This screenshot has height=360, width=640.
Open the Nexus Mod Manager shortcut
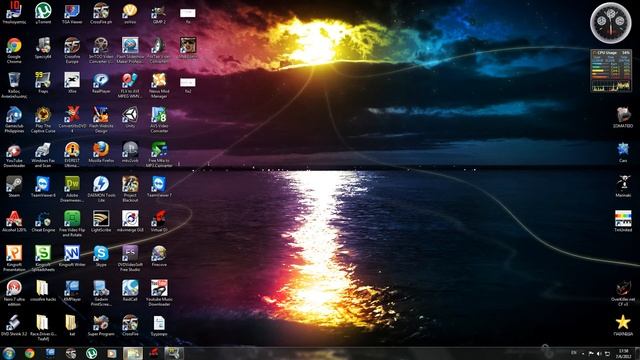(x=159, y=85)
